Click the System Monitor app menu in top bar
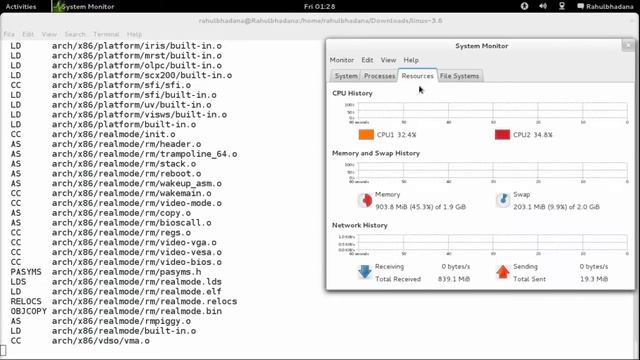Viewport: 640px width, 360px height. click(x=84, y=7)
